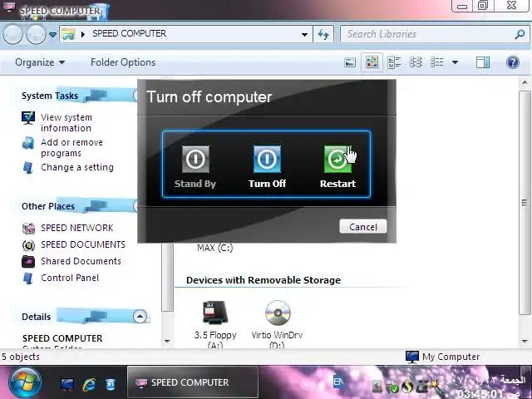Image resolution: width=532 pixels, height=399 pixels.
Task: Click the main pane vertical scrollbar
Action: [x=525, y=203]
